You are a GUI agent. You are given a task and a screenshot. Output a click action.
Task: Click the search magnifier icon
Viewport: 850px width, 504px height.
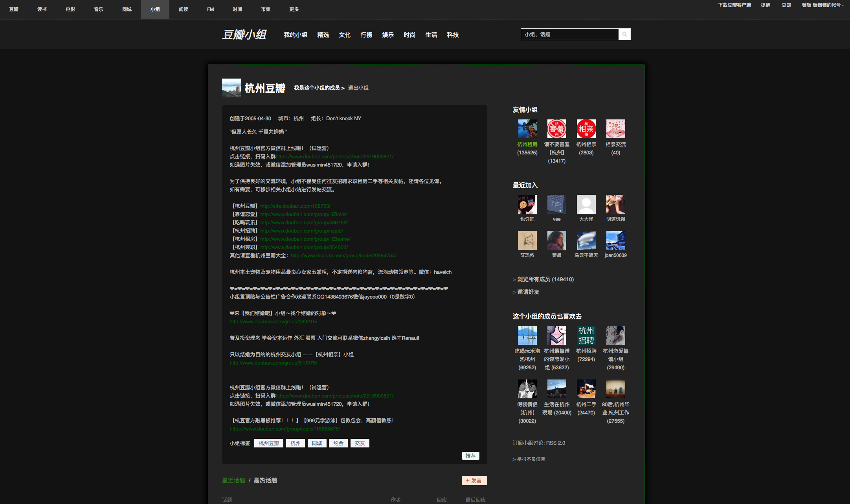[x=624, y=34]
